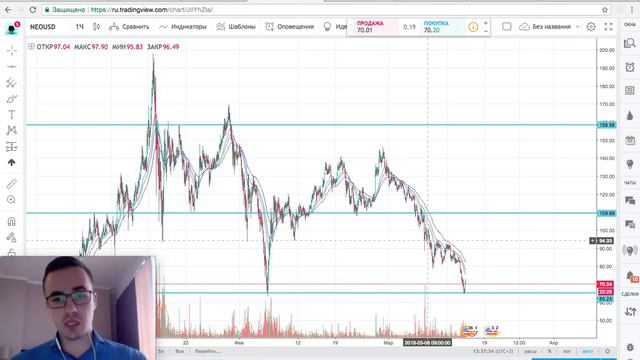
Task: Open ideas lightbulb icon in right sidebar
Action: tap(630, 164)
